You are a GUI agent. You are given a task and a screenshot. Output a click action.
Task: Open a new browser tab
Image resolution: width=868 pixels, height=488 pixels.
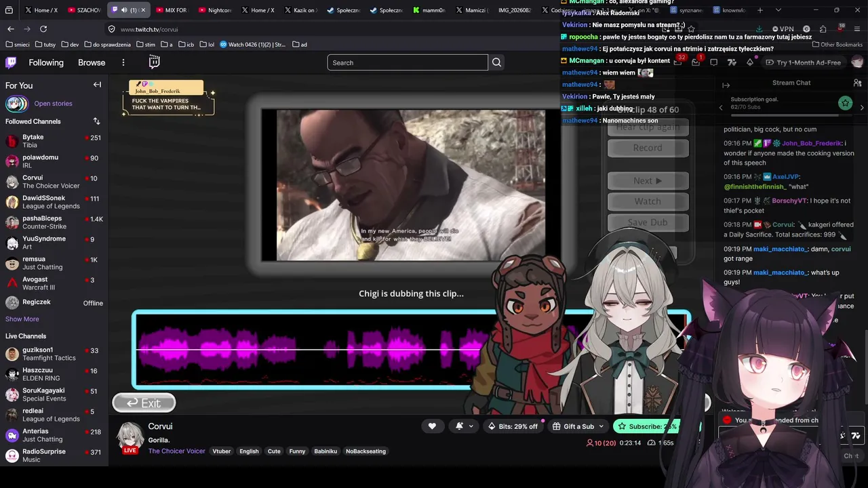pyautogui.click(x=760, y=10)
